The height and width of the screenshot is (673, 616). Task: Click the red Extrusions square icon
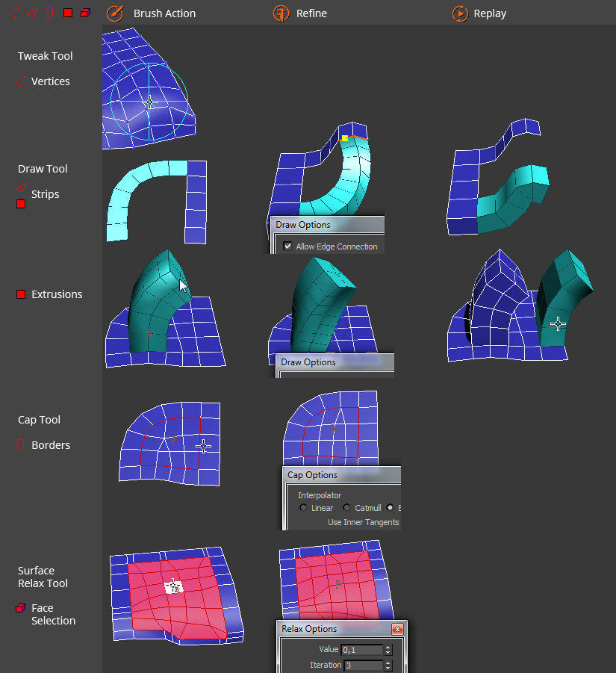click(21, 294)
